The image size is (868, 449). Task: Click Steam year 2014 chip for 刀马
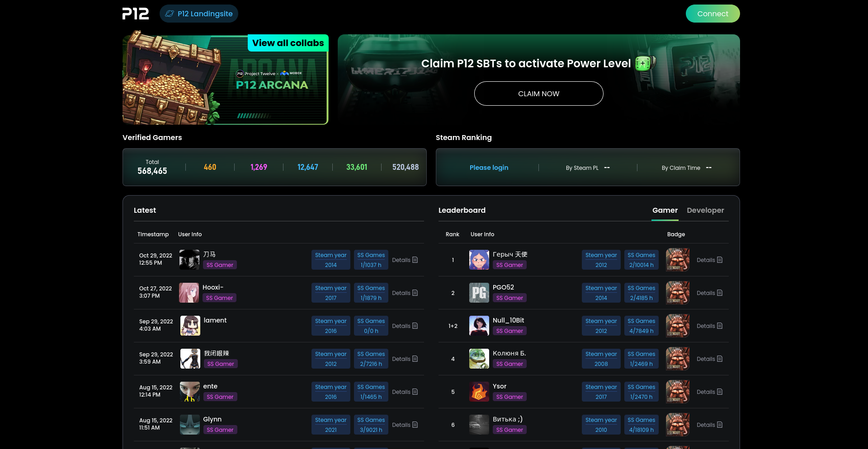pyautogui.click(x=331, y=260)
